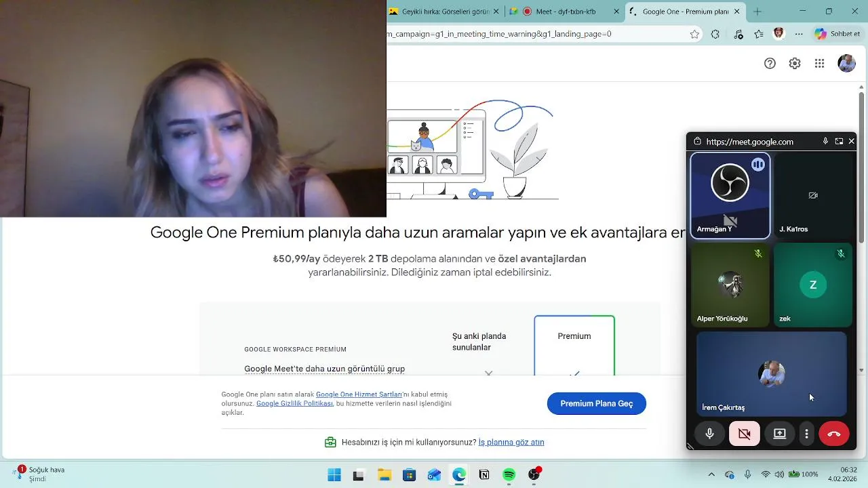Image resolution: width=868 pixels, height=488 pixels.
Task: Open browser extensions puzzle icon
Action: [x=715, y=34]
